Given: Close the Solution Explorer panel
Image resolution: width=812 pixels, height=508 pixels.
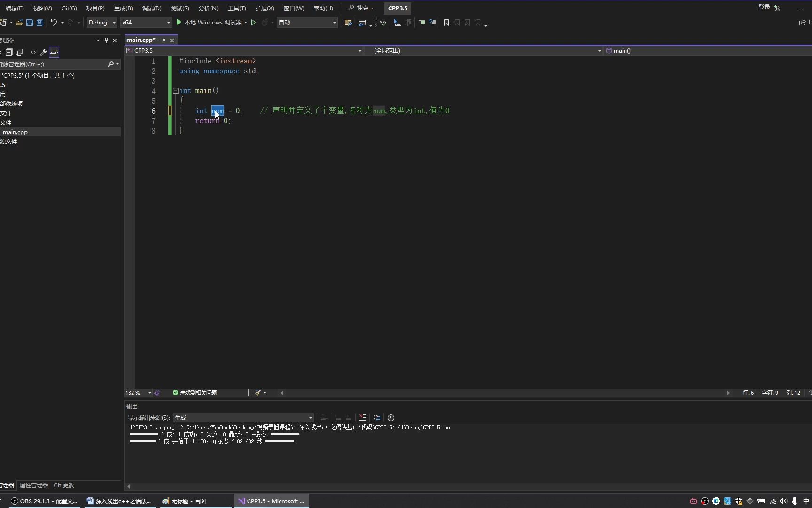Looking at the screenshot, I should click(x=115, y=40).
